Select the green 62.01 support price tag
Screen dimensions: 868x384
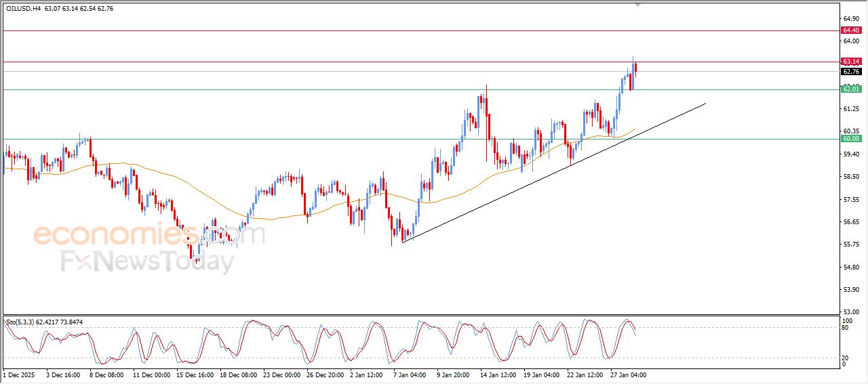pos(851,89)
